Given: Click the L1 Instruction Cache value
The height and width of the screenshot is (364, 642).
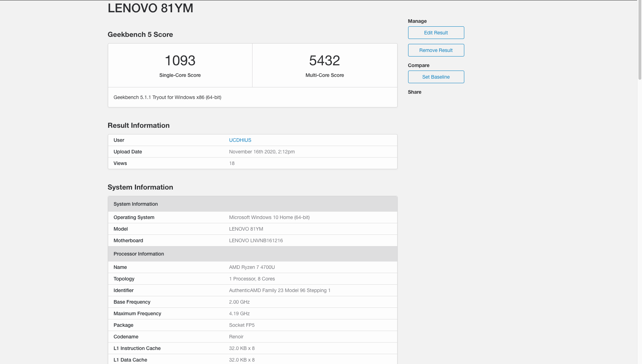Looking at the screenshot, I should click(x=242, y=348).
